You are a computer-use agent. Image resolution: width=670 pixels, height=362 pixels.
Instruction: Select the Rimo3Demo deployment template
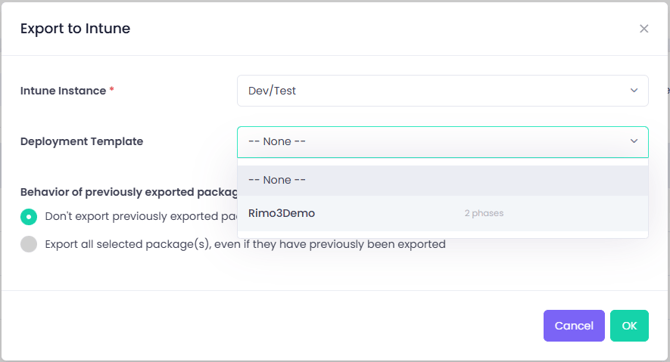443,213
